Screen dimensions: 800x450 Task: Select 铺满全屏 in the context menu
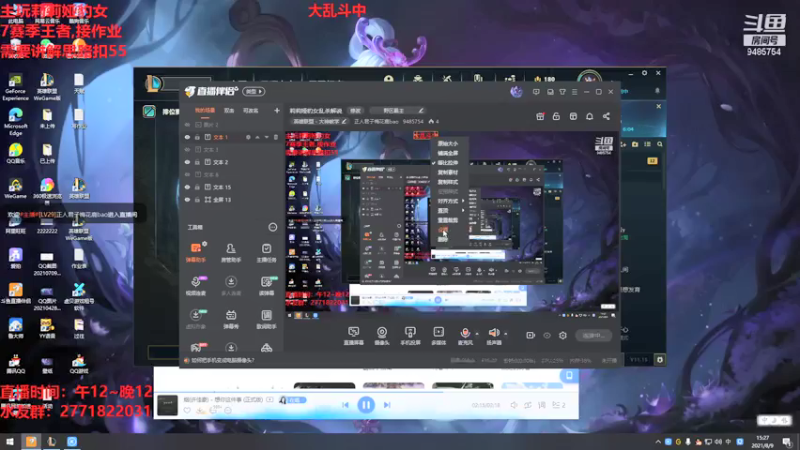coord(448,153)
